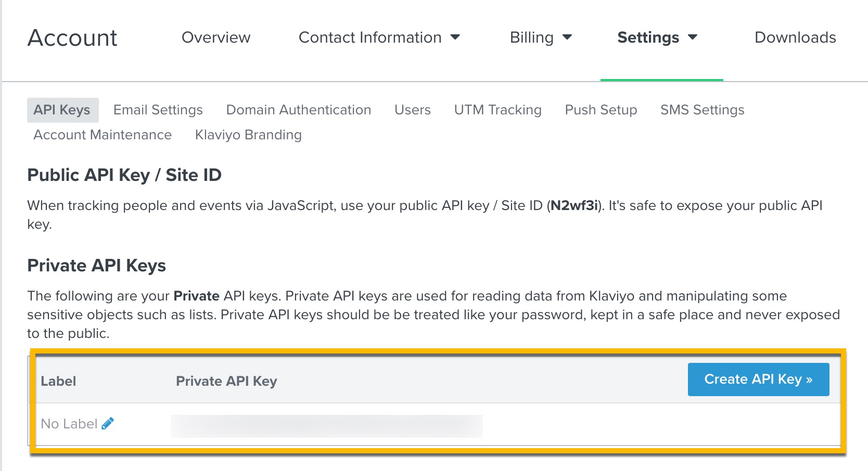868x471 pixels.
Task: Click the Settings menu label
Action: click(648, 37)
